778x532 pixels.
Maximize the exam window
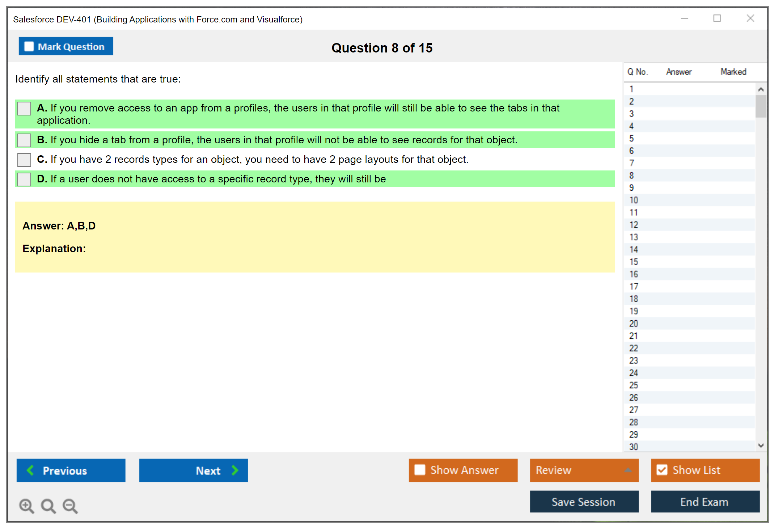pyautogui.click(x=717, y=18)
